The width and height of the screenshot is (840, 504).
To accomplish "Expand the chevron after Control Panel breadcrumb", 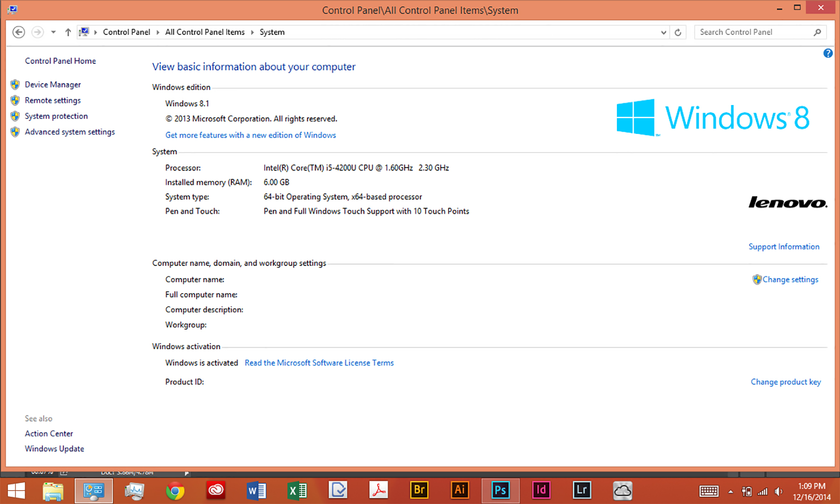I will [x=158, y=32].
